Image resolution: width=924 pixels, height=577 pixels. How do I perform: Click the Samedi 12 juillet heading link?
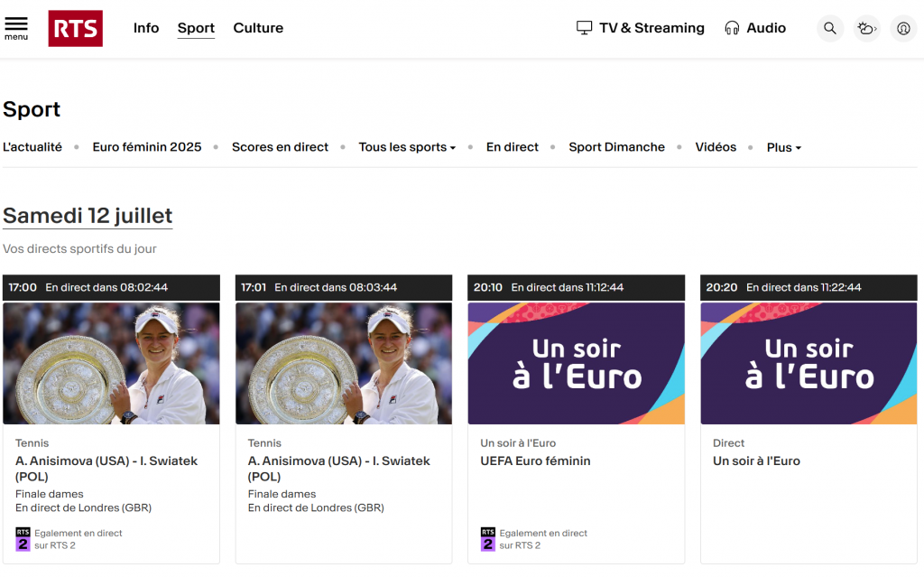point(88,216)
